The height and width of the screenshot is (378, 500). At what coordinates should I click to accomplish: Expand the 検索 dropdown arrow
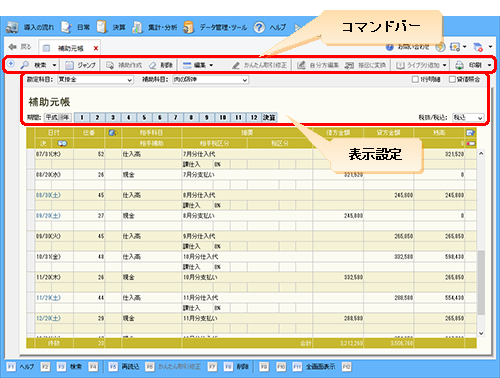pos(54,65)
